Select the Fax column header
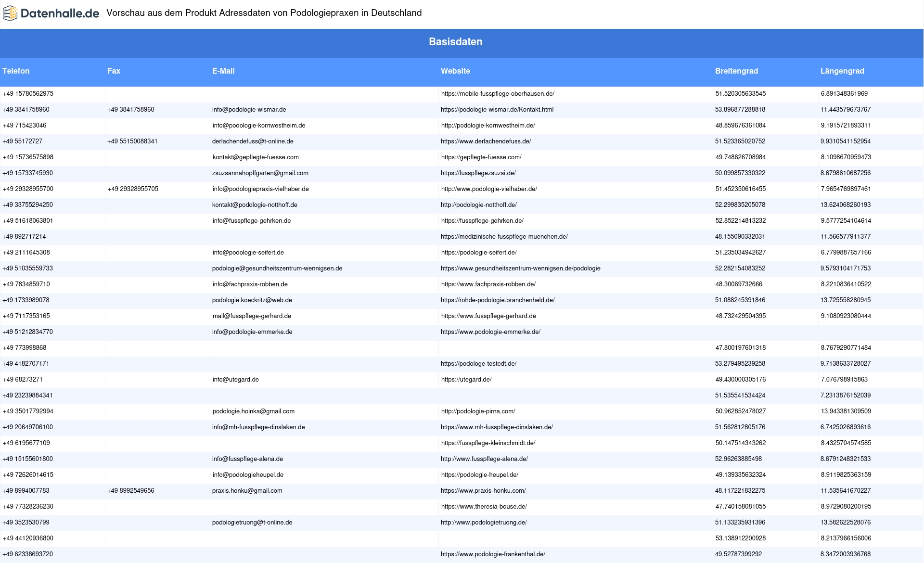This screenshot has width=924, height=563. [x=114, y=71]
